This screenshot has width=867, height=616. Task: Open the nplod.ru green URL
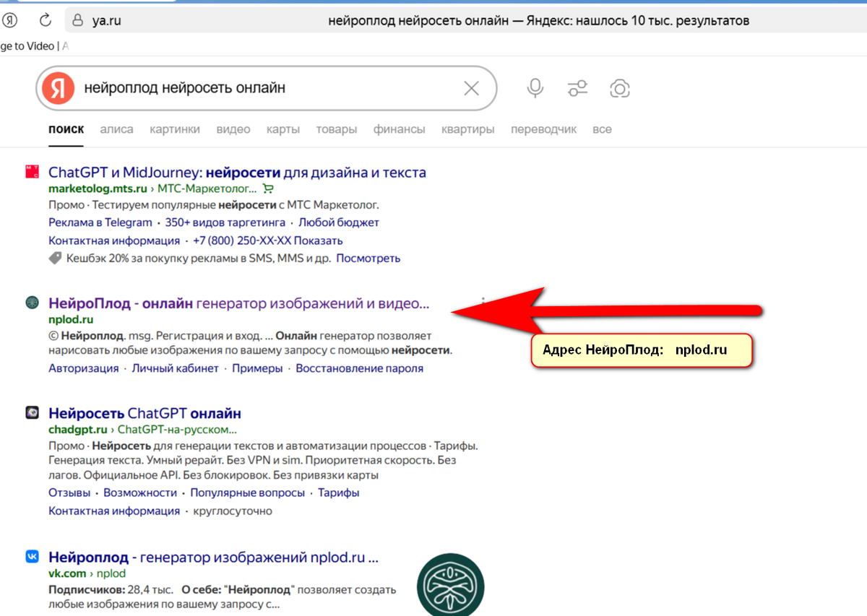(71, 319)
